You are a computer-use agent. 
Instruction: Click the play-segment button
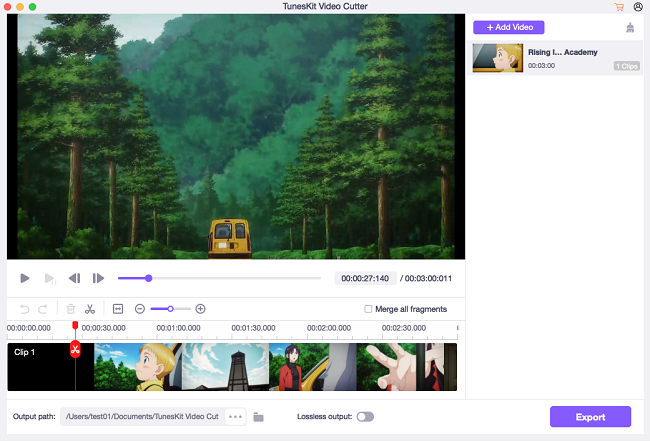pyautogui.click(x=50, y=279)
